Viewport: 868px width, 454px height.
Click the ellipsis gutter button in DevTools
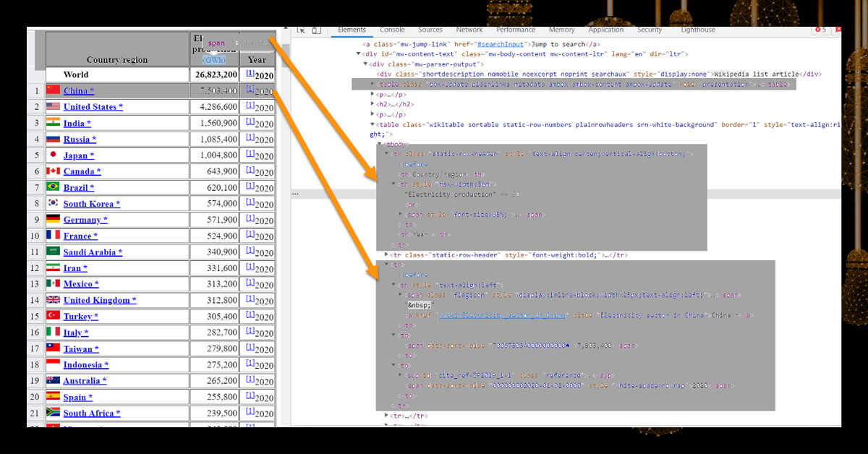(295, 194)
